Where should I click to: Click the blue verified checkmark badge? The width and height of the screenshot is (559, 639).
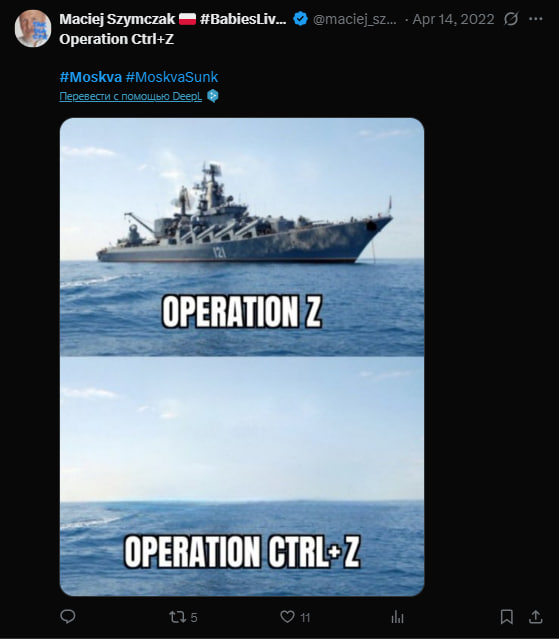pos(300,19)
